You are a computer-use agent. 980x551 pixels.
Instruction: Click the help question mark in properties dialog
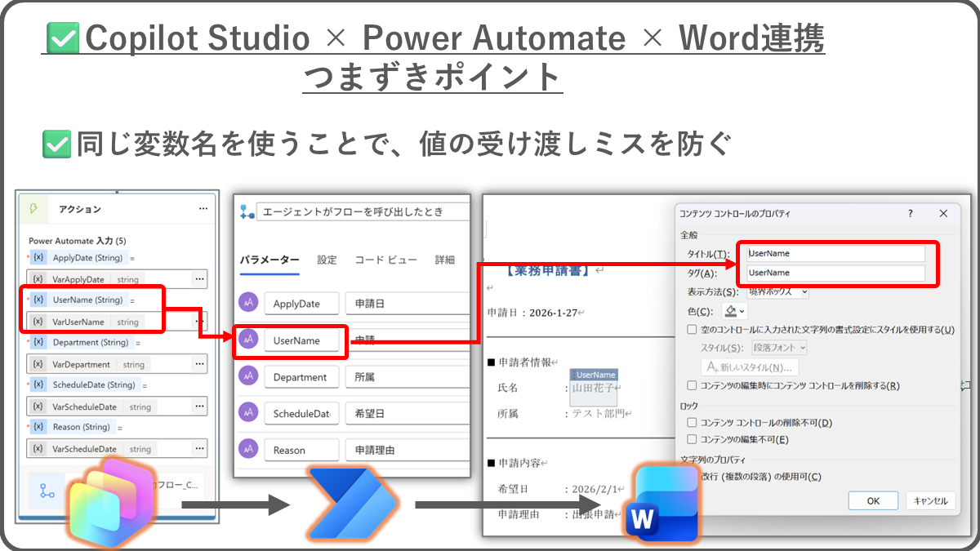click(x=911, y=213)
